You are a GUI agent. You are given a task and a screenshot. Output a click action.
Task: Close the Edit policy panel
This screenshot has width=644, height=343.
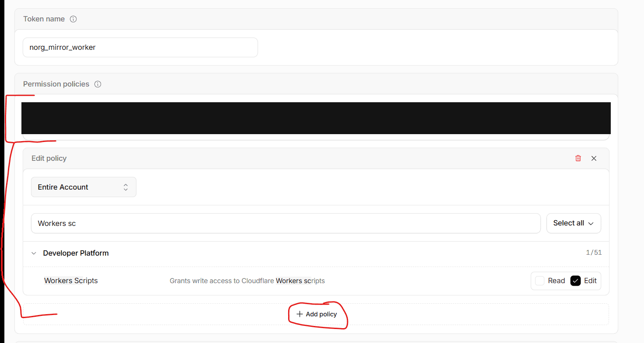tap(594, 158)
